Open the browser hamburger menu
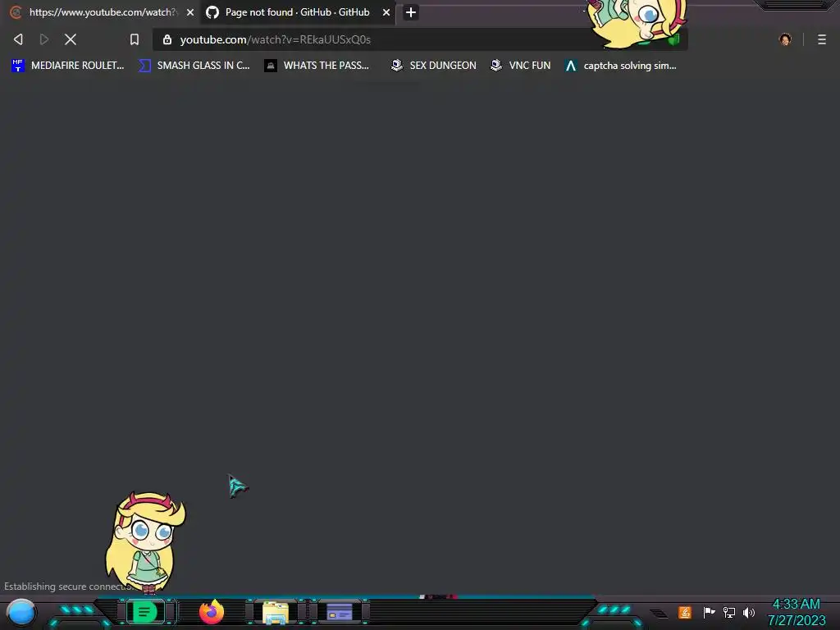This screenshot has width=840, height=630. [x=822, y=39]
